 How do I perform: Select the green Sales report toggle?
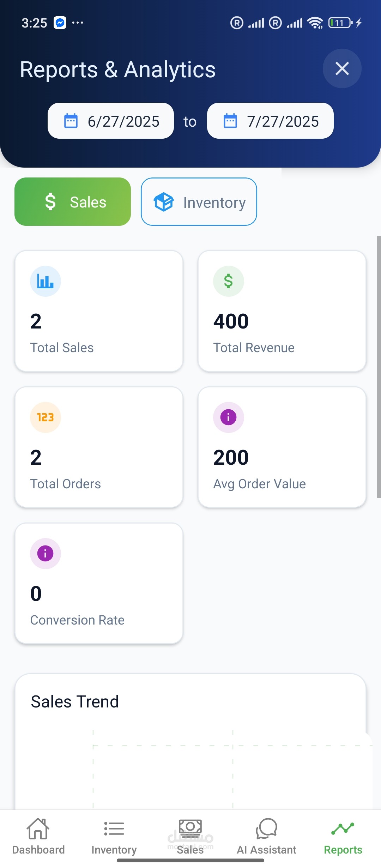(73, 202)
